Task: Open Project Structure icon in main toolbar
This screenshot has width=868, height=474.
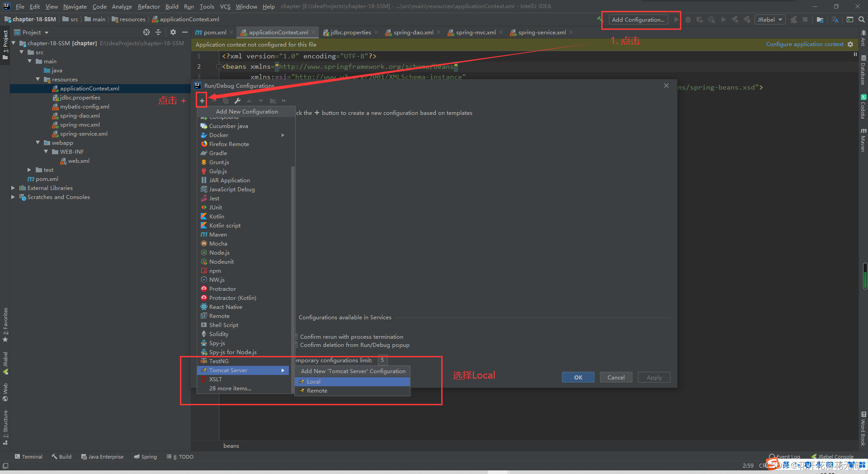Action: tap(820, 19)
